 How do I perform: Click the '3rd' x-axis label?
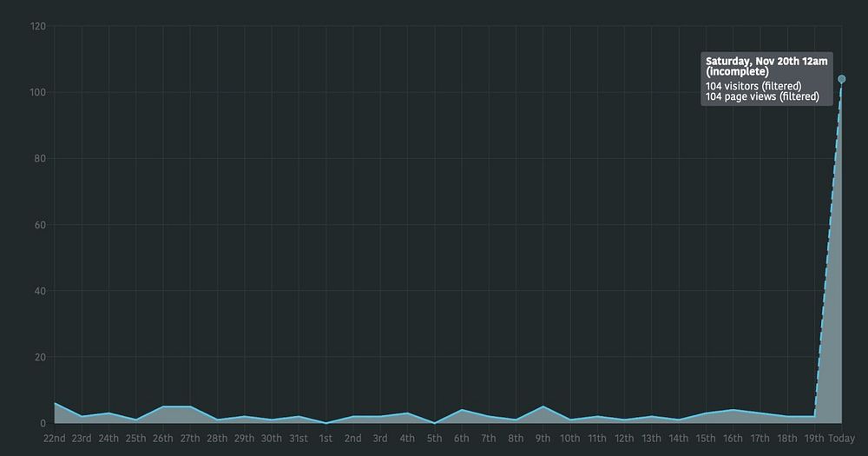point(380,439)
